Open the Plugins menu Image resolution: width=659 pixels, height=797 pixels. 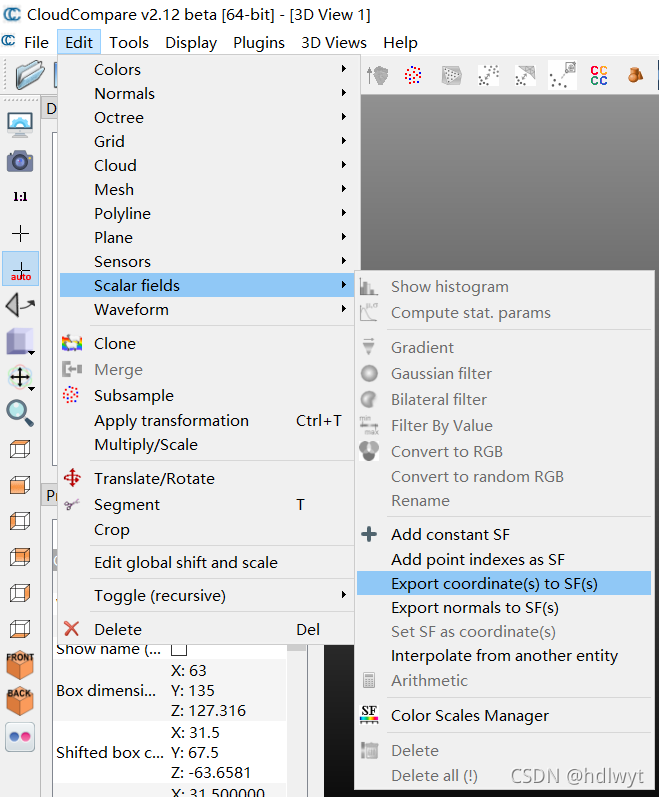tap(259, 43)
